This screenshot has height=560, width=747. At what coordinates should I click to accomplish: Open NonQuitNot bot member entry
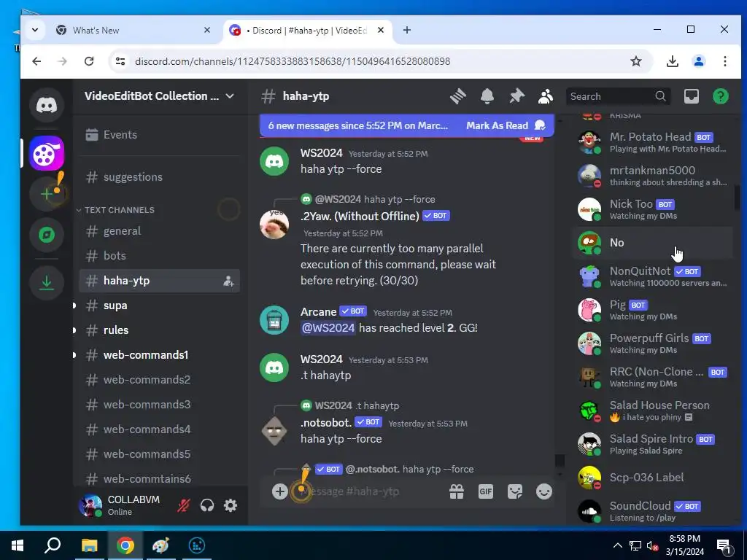[653, 276]
